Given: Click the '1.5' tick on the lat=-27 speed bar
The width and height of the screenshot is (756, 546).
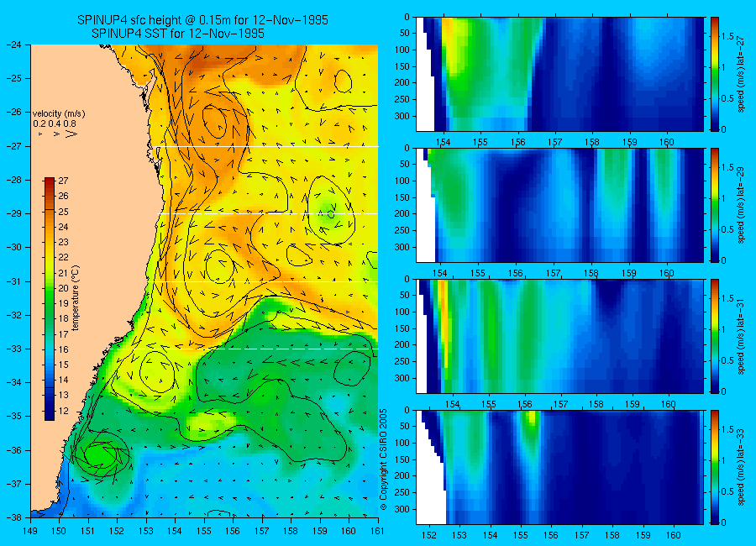Looking at the screenshot, I should 728,36.
